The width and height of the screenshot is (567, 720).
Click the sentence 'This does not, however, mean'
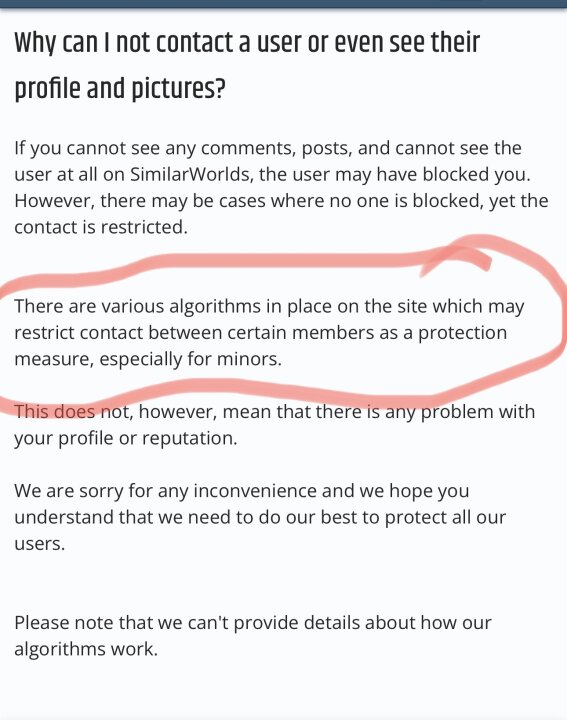275,411
